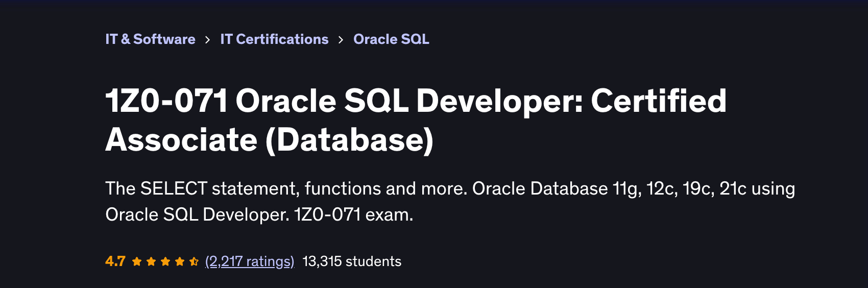Click the first rating star
Viewport: 868px width, 288px height.
click(137, 261)
